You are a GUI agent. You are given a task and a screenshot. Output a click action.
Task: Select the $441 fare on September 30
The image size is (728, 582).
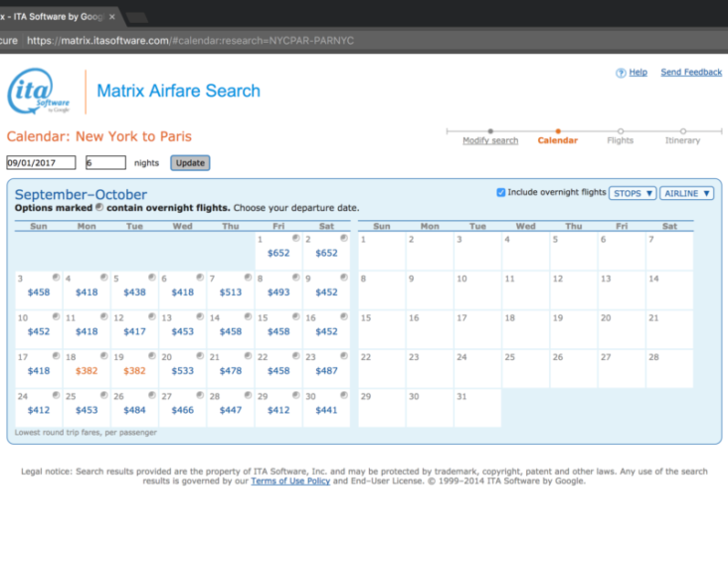click(326, 410)
